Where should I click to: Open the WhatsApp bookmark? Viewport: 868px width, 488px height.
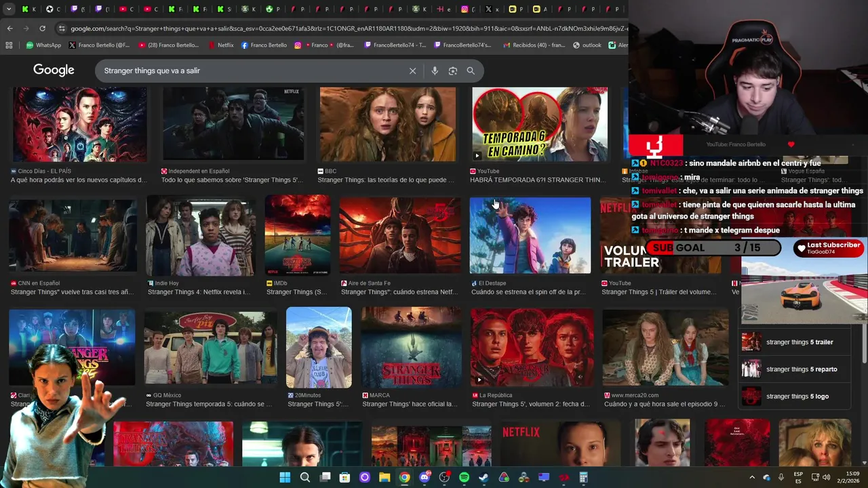point(43,45)
